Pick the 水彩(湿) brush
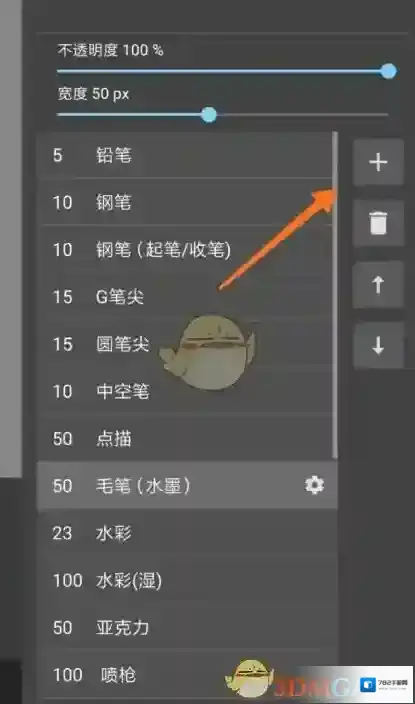The image size is (415, 704). point(186,581)
